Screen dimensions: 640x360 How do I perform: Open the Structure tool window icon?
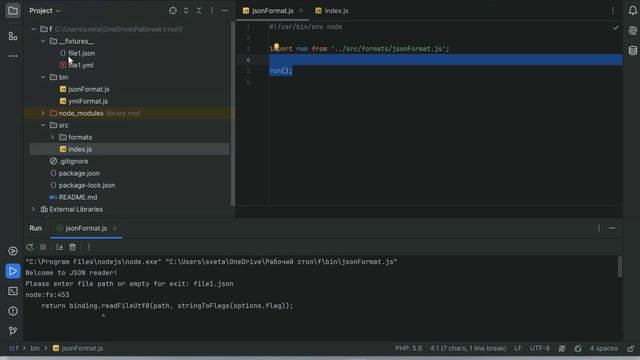13,36
